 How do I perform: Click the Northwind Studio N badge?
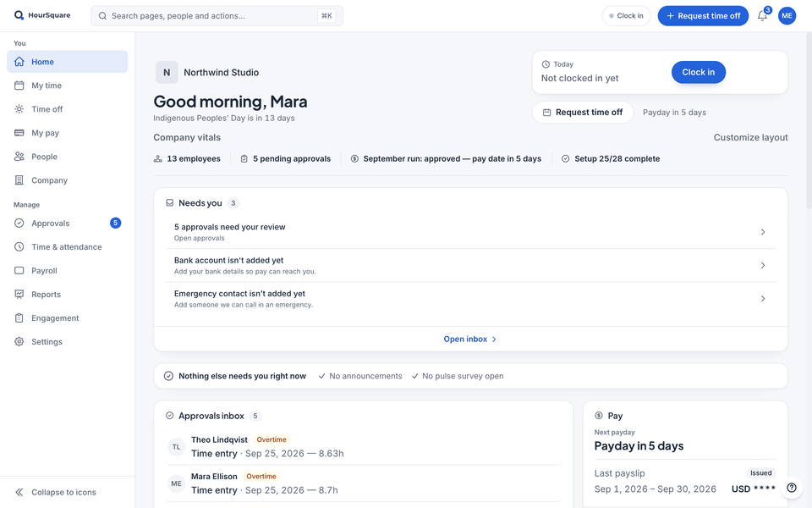[167, 73]
